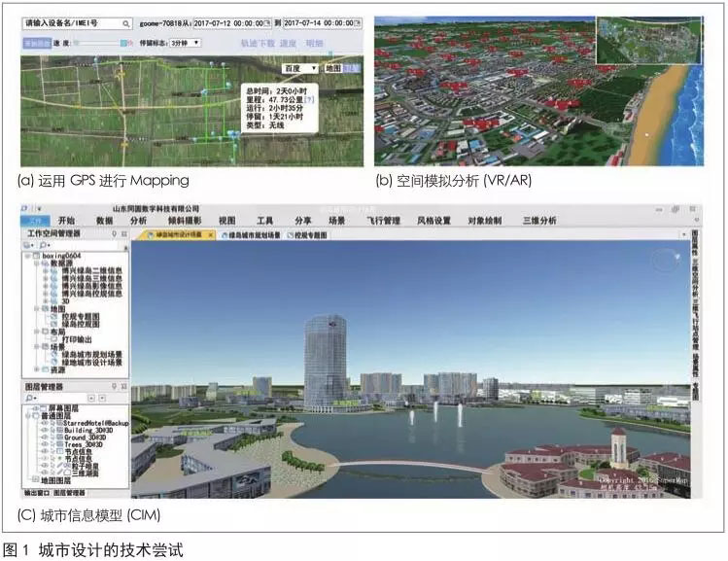Close the 绿岛城市设计场景 tab with its x
728x561 pixels.
(210, 235)
